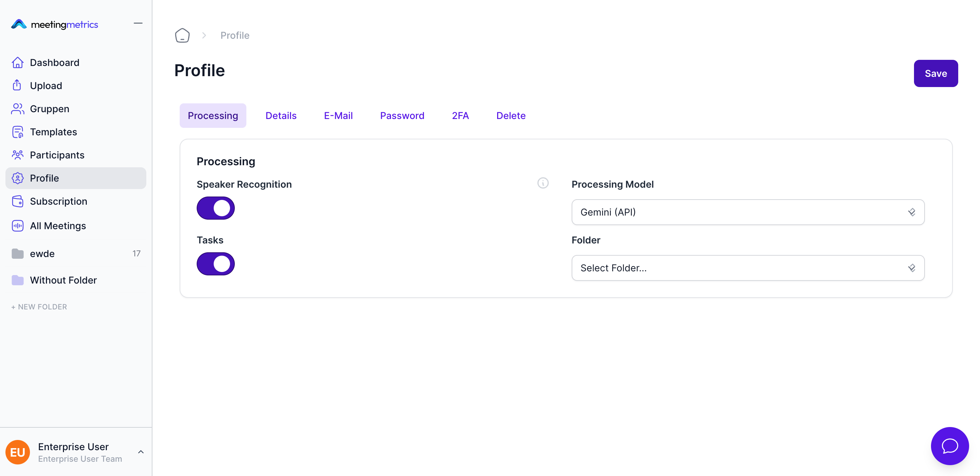Click the Dashboard home icon in sidebar
980x476 pixels.
[17, 62]
